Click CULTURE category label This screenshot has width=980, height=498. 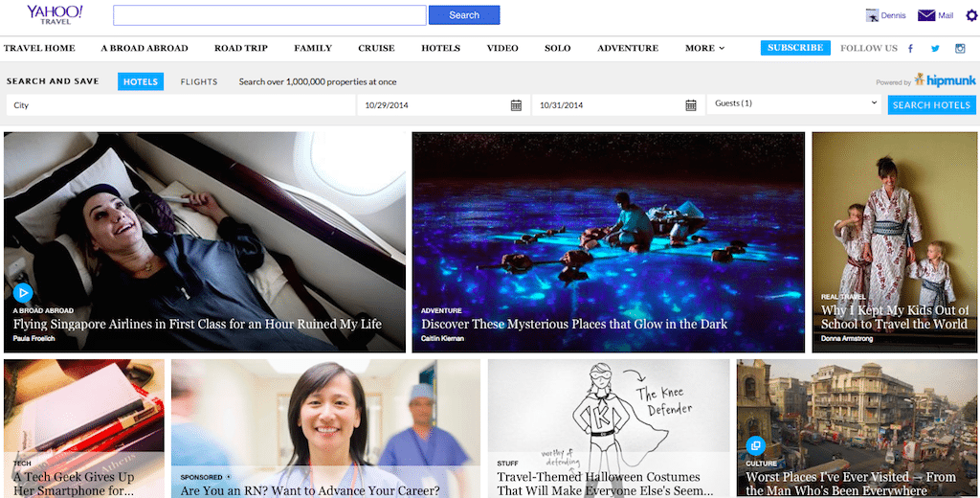[761, 464]
